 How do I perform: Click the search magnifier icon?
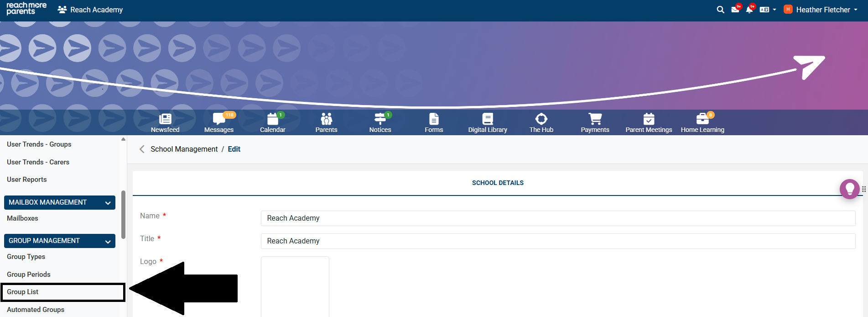pos(720,10)
